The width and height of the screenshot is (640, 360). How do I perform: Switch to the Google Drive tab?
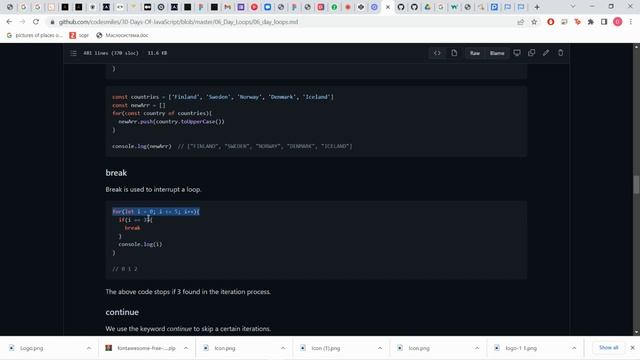point(427,7)
